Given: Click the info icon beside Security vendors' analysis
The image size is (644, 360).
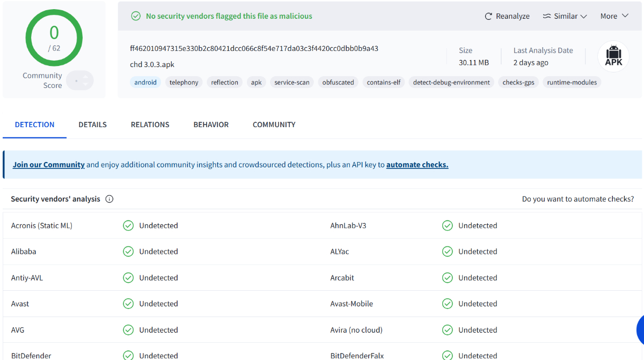Looking at the screenshot, I should coord(109,199).
